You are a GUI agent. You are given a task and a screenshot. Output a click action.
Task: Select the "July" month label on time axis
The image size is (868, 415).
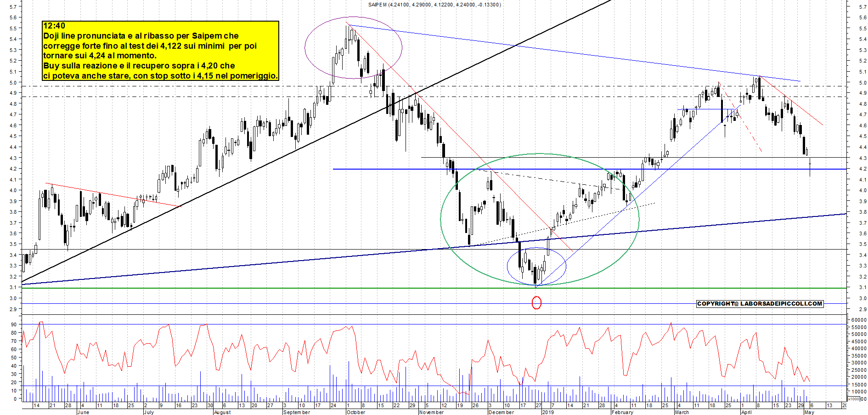(x=149, y=412)
